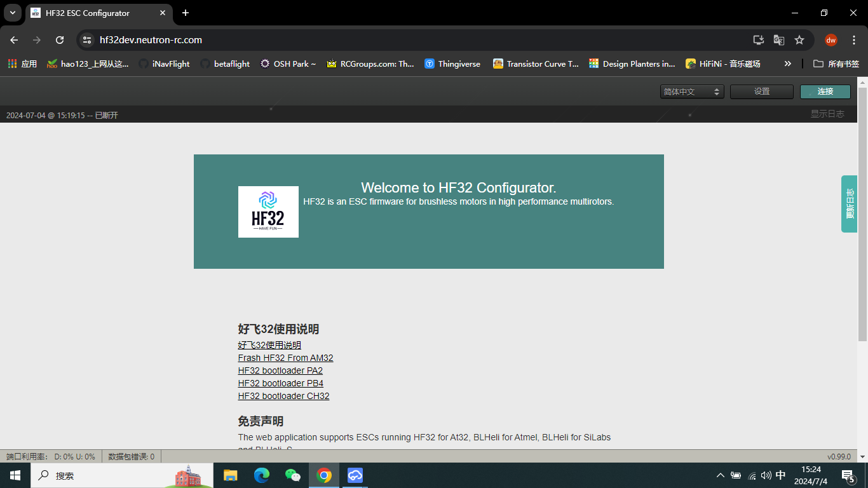Viewport: 868px width, 488px height.
Task: Open the translate page icon
Action: 779,40
